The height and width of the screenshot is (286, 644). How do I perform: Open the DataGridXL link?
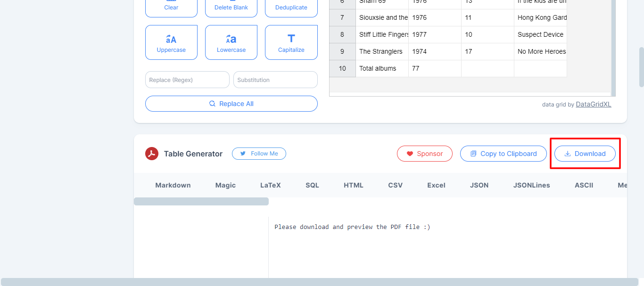[x=593, y=104]
